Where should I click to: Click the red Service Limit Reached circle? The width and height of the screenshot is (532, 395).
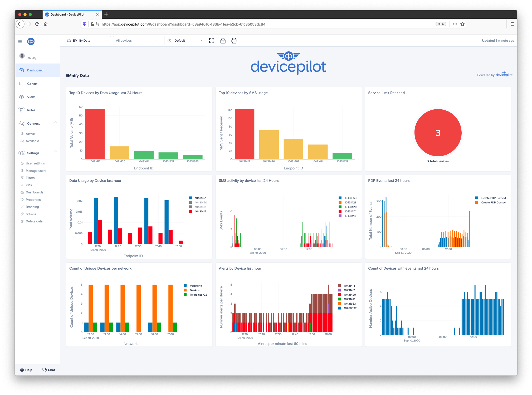coord(438,133)
